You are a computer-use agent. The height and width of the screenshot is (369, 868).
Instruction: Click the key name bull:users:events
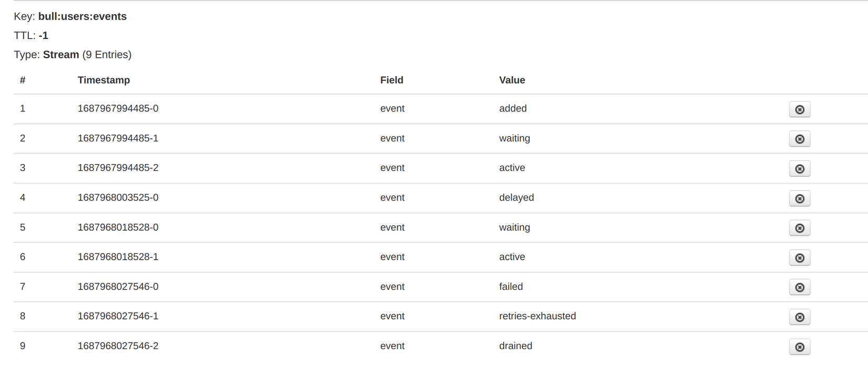tap(82, 16)
